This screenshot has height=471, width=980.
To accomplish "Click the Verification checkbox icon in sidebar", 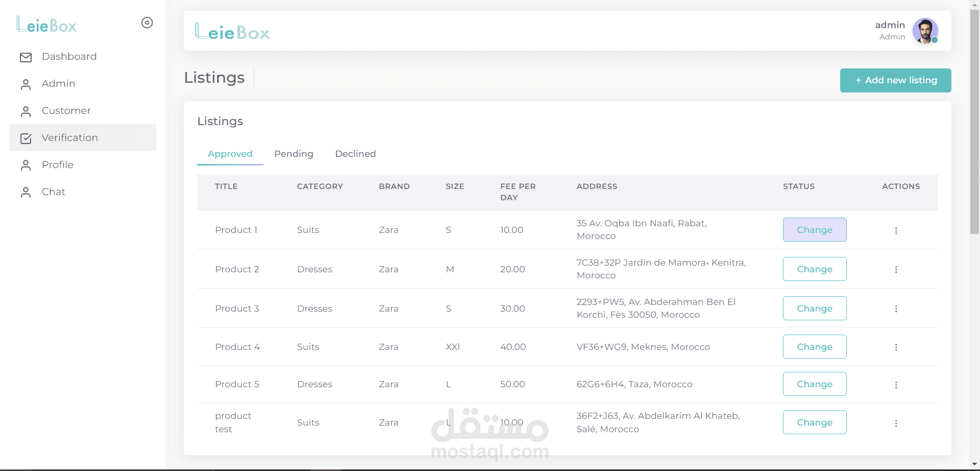I will point(26,138).
